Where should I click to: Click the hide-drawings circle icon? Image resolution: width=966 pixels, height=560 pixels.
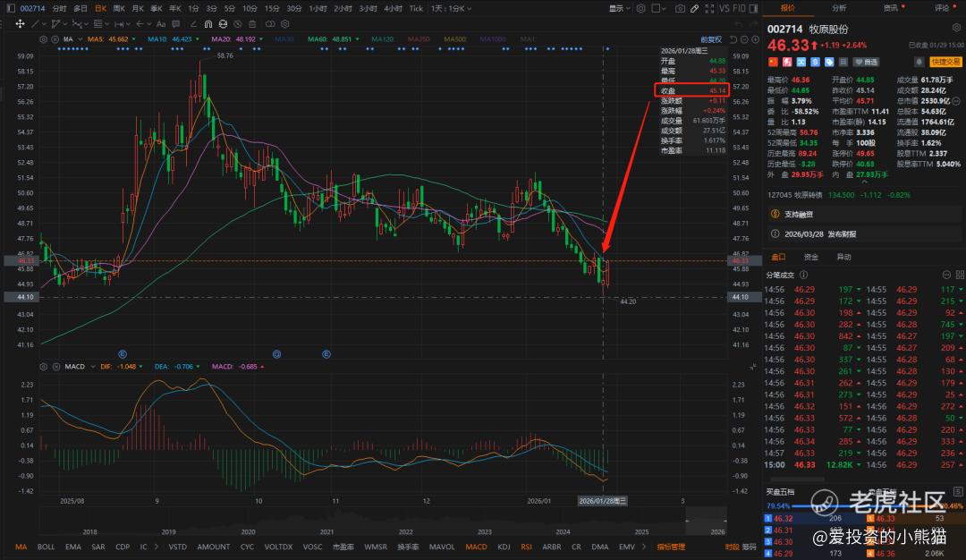click(238, 24)
